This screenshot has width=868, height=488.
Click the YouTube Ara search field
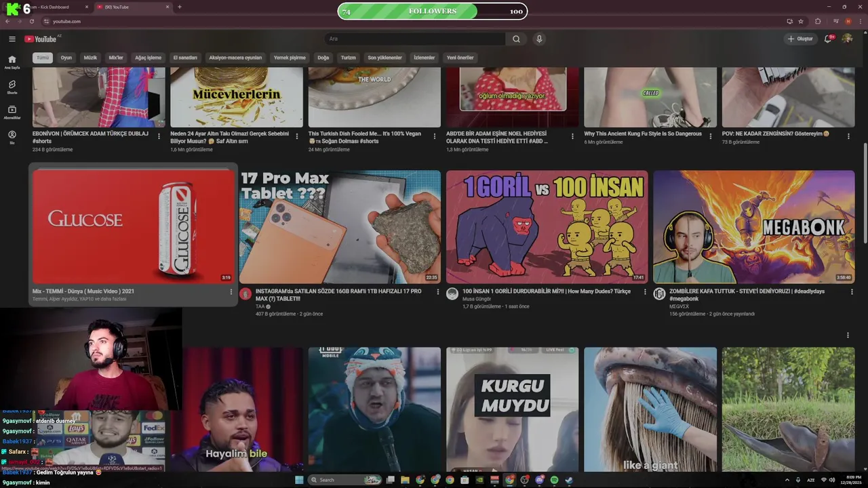(414, 39)
